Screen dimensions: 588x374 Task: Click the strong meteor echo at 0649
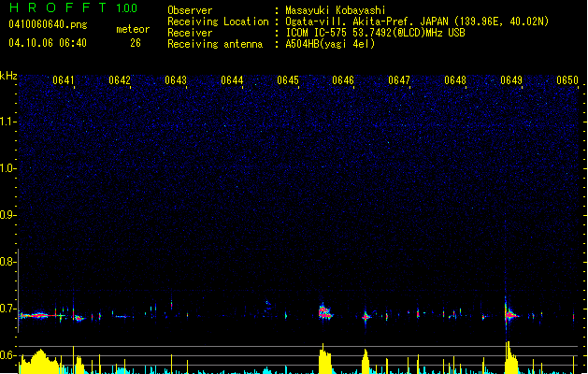[x=510, y=314]
